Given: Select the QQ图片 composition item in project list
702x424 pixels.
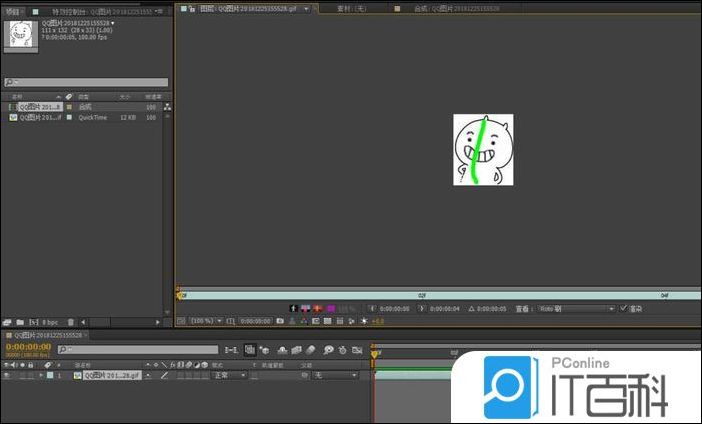Looking at the screenshot, I should click(40, 106).
